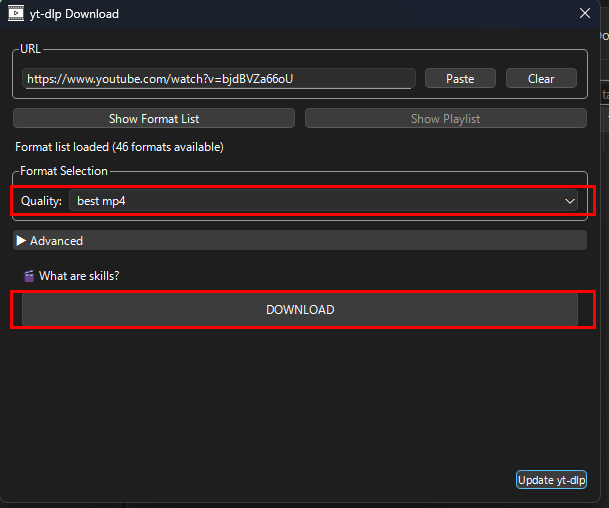Click the yt-dlp app icon in title bar
Viewport: 609px width, 508px height.
tap(16, 14)
